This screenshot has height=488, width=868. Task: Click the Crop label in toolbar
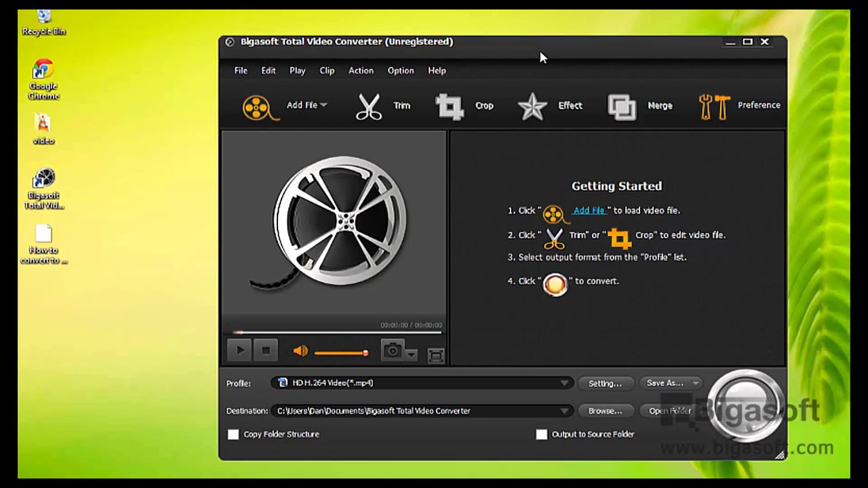tap(484, 106)
